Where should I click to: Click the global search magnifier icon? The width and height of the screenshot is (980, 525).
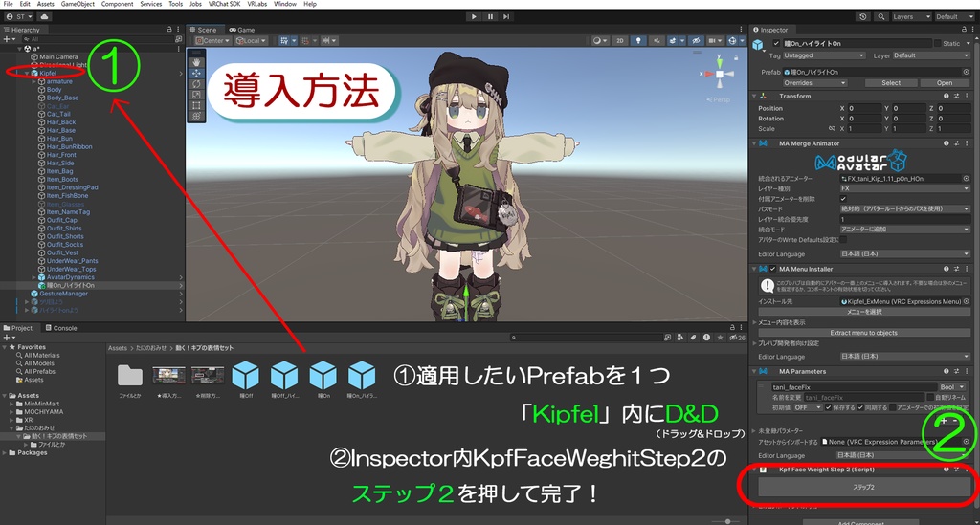coord(880,17)
